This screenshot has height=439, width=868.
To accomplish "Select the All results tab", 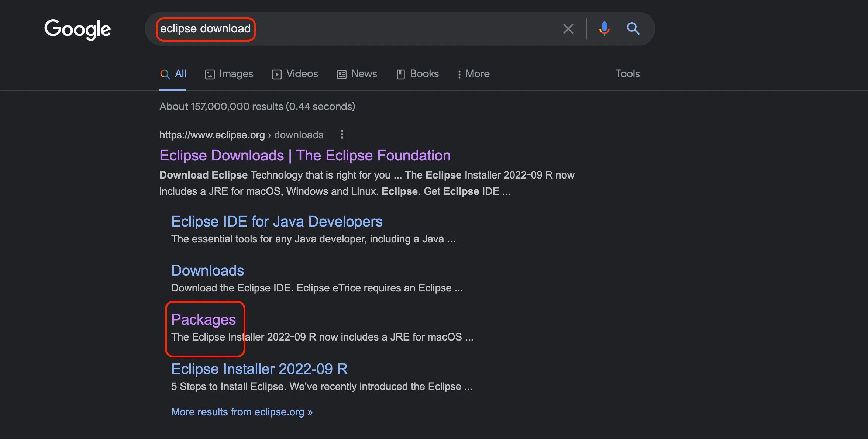I will (x=173, y=74).
